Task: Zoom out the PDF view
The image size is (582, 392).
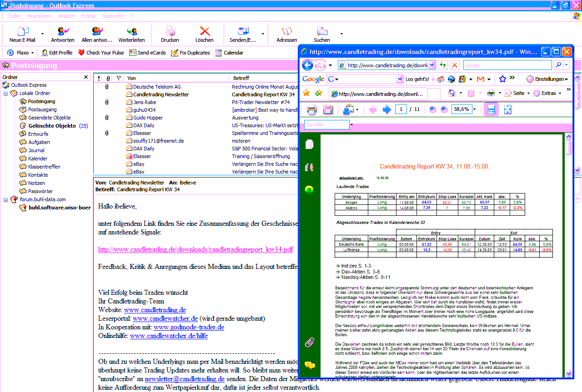Action: click(x=432, y=109)
